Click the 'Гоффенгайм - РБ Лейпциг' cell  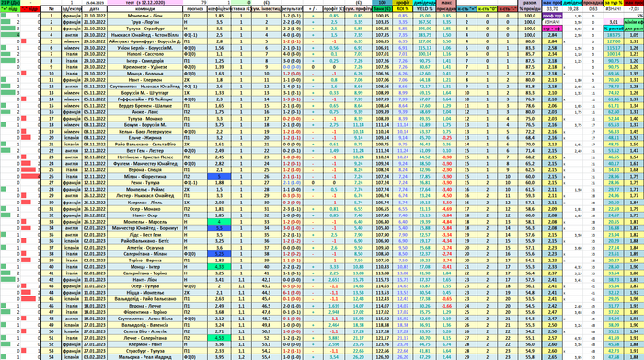coord(145,99)
